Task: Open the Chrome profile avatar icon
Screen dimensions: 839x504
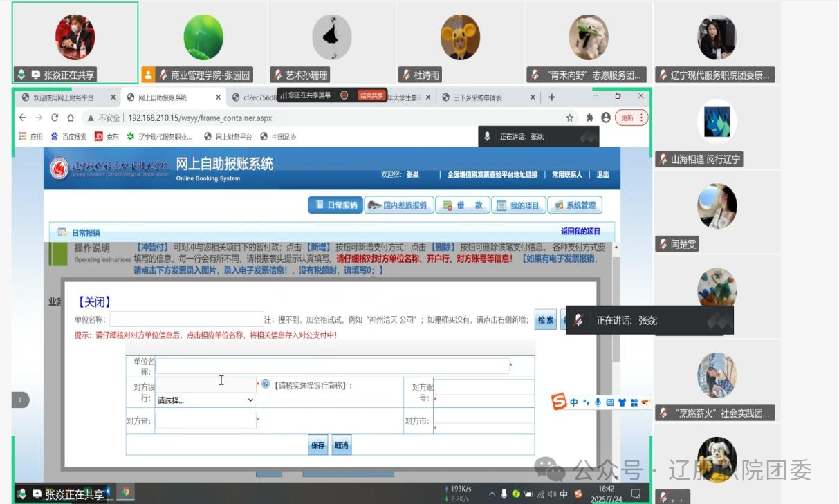Action: click(x=606, y=118)
